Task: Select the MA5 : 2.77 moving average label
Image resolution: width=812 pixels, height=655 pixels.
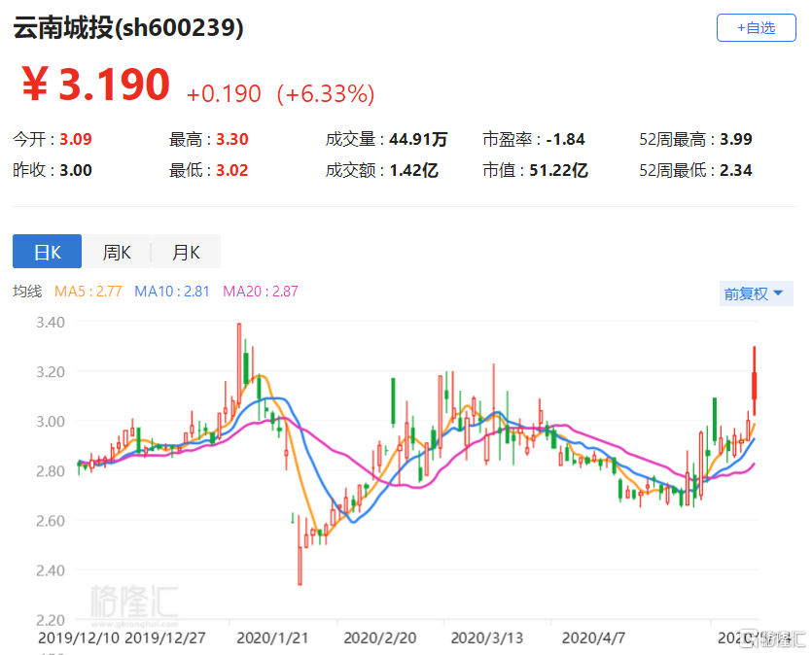Action: (88, 292)
